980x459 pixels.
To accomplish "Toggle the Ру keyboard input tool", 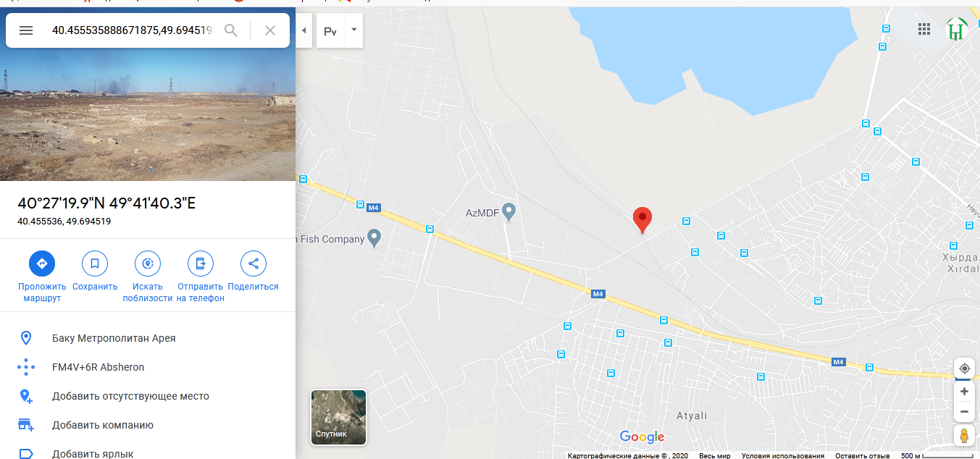I will 330,30.
